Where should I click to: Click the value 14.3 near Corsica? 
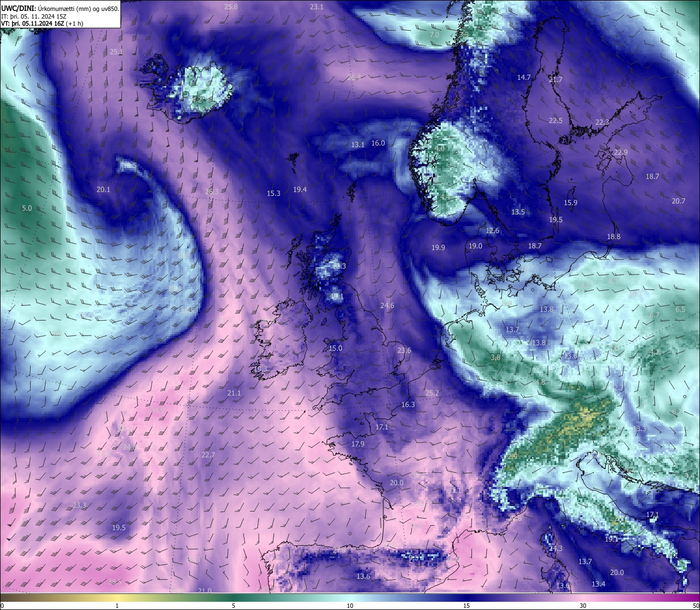(556, 549)
